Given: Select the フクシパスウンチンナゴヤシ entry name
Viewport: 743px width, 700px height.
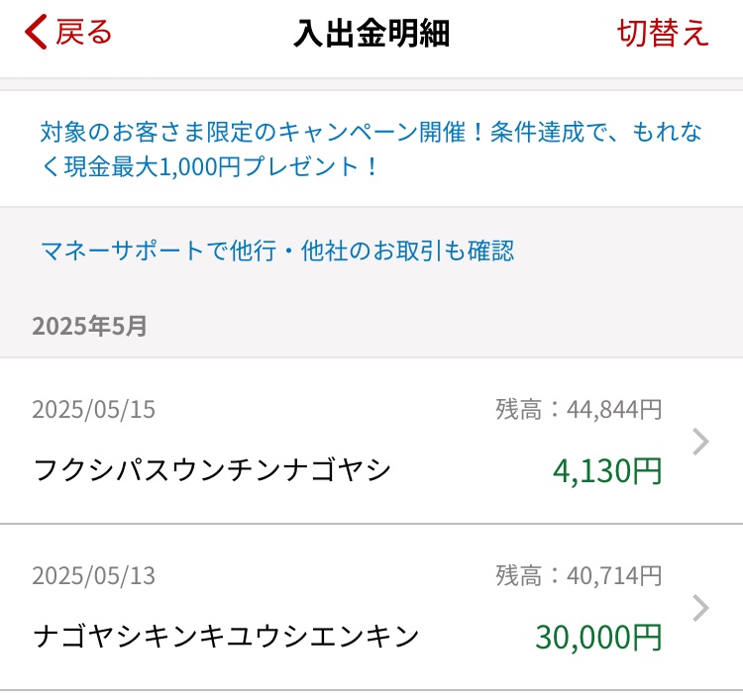Looking at the screenshot, I should coord(212,469).
